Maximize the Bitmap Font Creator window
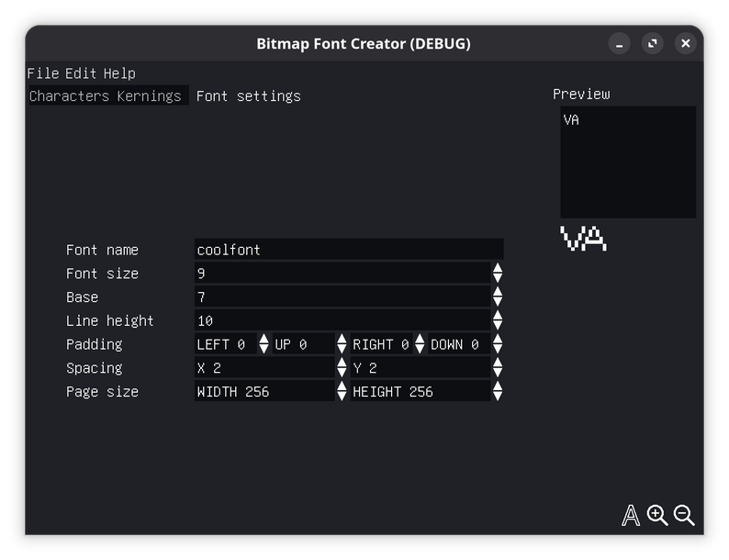 (652, 44)
